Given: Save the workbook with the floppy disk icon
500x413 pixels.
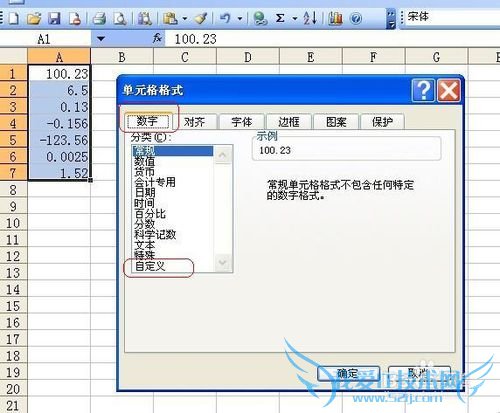Looking at the screenshot, I should click(54, 18).
